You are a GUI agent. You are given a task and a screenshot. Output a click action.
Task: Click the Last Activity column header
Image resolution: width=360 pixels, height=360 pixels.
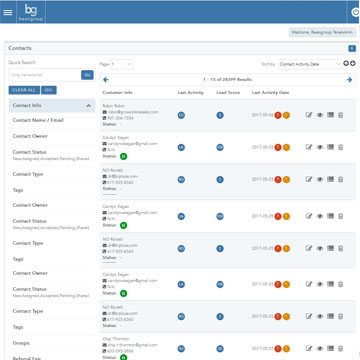(190, 92)
